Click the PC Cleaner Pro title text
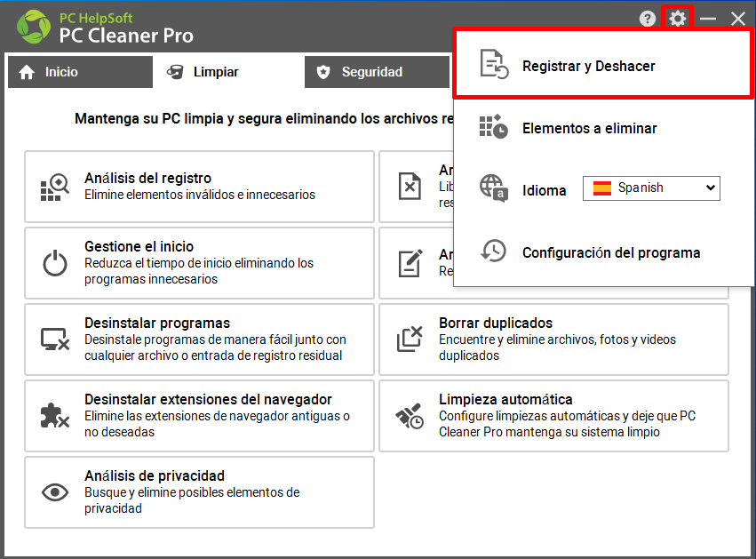Image resolution: width=756 pixels, height=559 pixels. [126, 36]
